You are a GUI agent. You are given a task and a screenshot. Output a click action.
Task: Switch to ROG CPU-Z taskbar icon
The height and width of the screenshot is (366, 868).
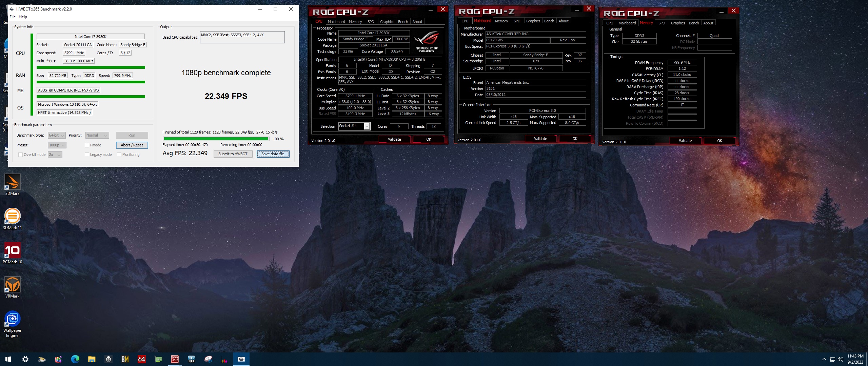click(175, 359)
